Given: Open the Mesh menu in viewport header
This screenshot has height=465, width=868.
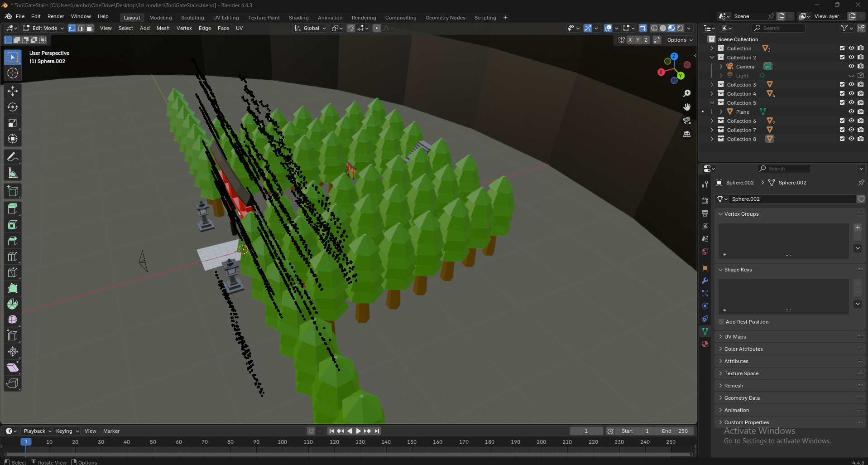Looking at the screenshot, I should click(163, 28).
